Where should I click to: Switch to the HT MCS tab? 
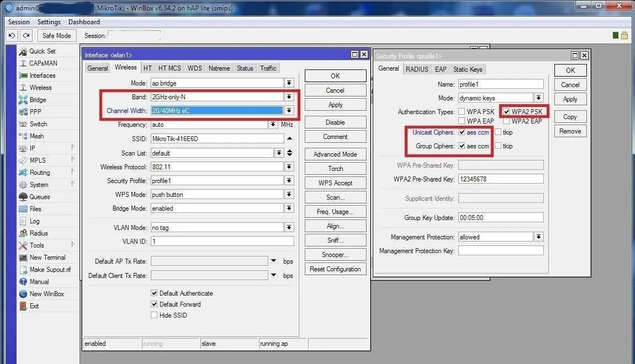click(170, 68)
